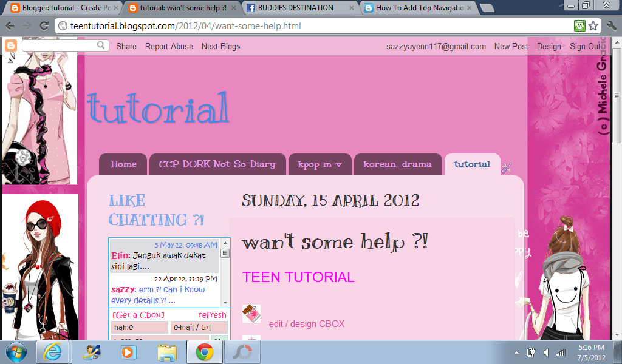Viewport: 622px width, 364px height.
Task: Click the Elin chat username
Action: tap(120, 255)
